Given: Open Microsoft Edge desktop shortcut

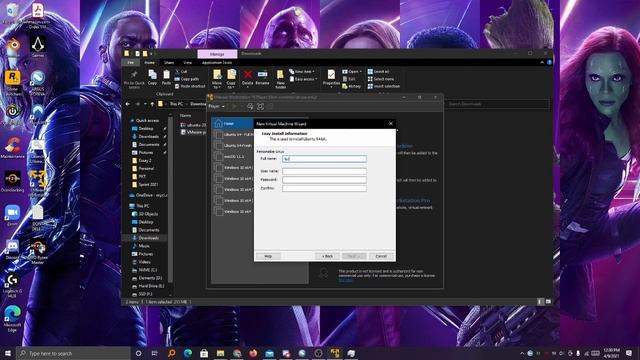Looking at the screenshot, I should click(x=12, y=318).
